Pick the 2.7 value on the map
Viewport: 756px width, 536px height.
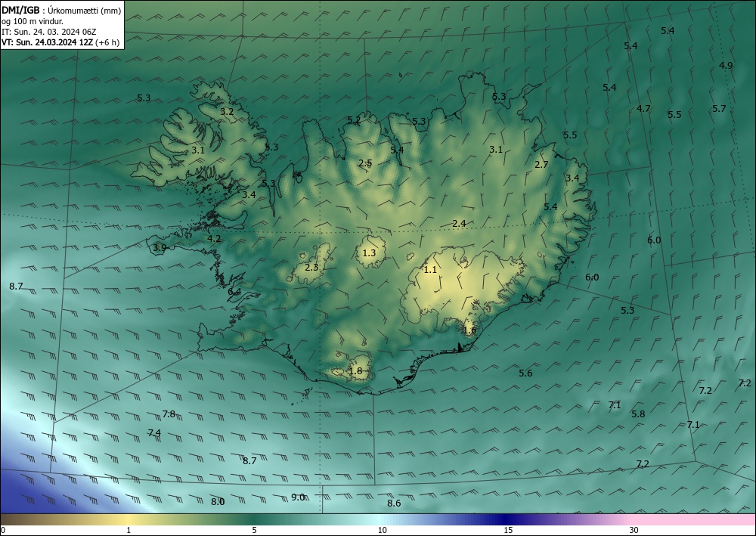pos(541,165)
